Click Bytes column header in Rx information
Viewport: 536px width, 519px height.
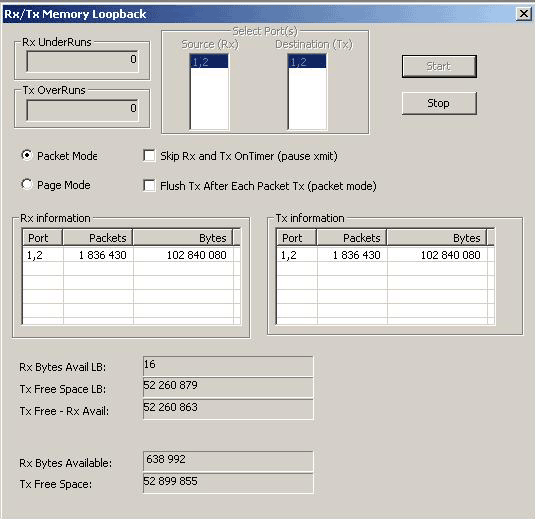pos(183,238)
